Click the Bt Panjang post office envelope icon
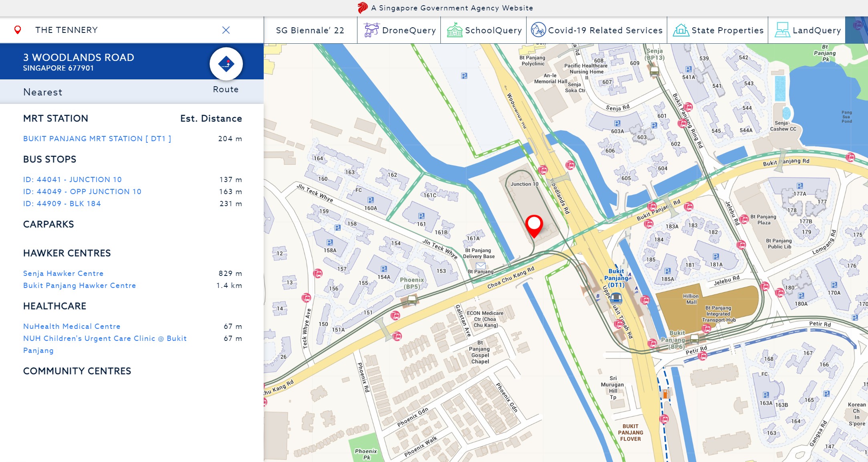Viewport: 868px width, 462px height. 480,265
